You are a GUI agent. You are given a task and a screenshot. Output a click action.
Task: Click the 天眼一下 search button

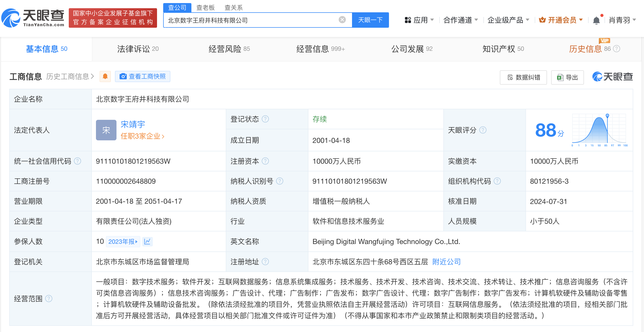click(x=370, y=20)
